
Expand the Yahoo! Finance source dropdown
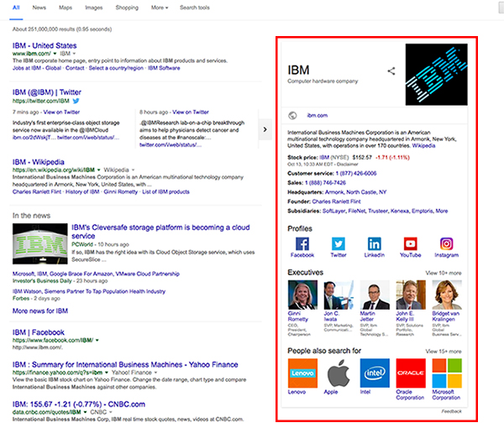(x=155, y=373)
